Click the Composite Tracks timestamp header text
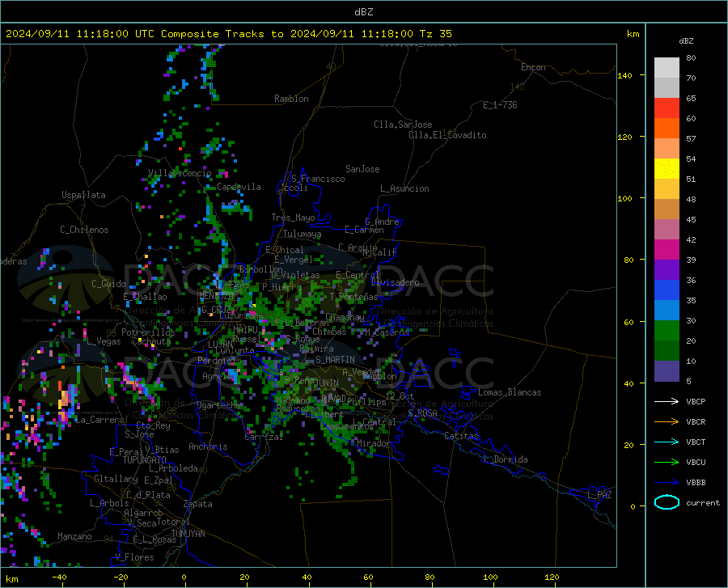 pyautogui.click(x=228, y=34)
